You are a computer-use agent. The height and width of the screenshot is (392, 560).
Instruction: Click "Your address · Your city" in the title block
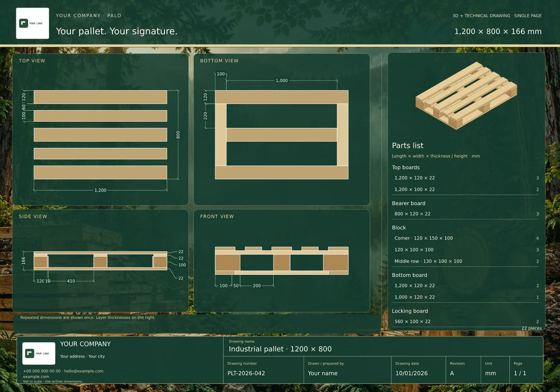point(82,356)
